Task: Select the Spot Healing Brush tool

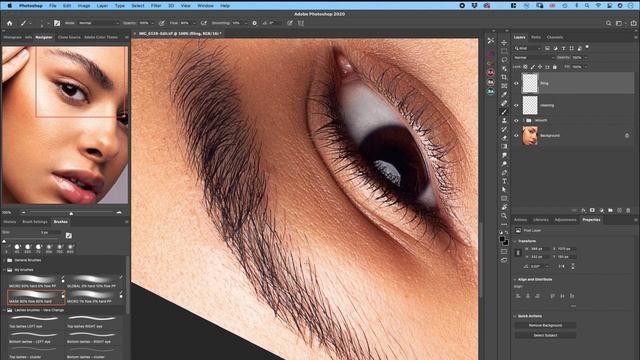Action: click(x=504, y=103)
